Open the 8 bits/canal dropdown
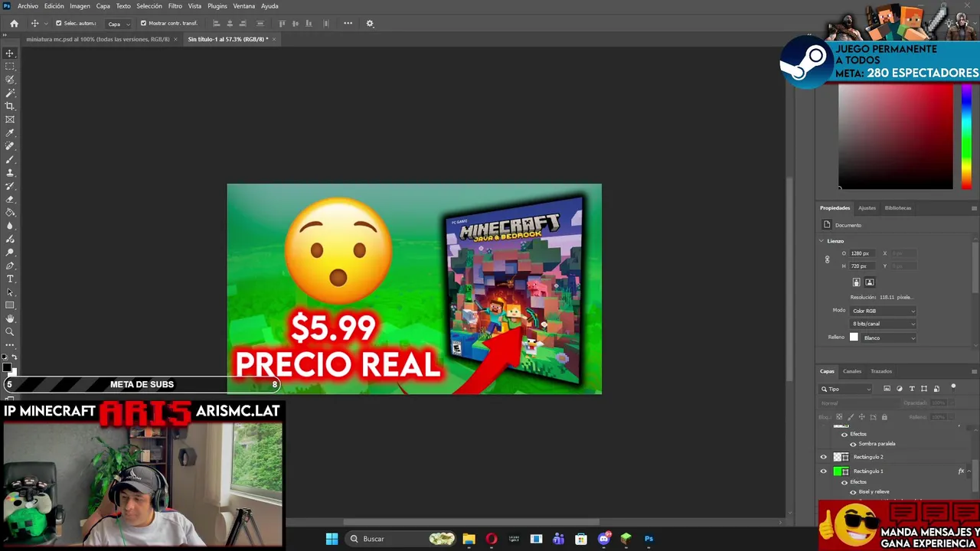 pos(884,324)
